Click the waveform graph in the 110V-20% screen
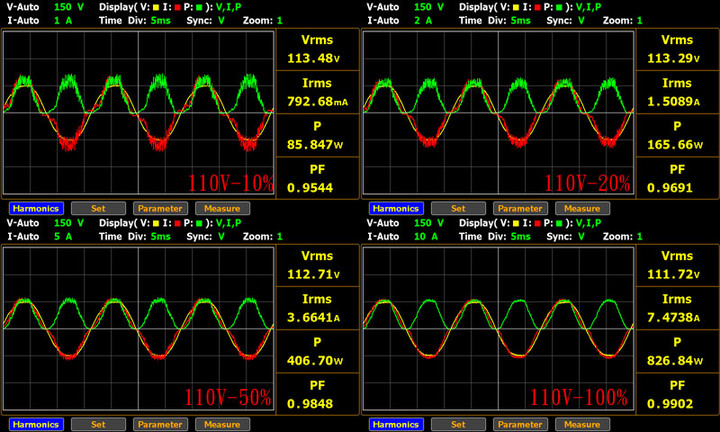This screenshot has width=720, height=432. 498,112
